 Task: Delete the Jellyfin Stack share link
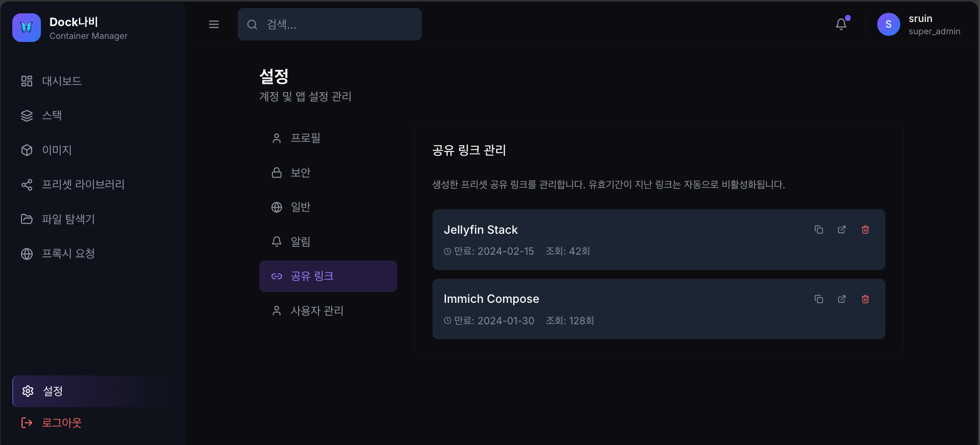865,230
